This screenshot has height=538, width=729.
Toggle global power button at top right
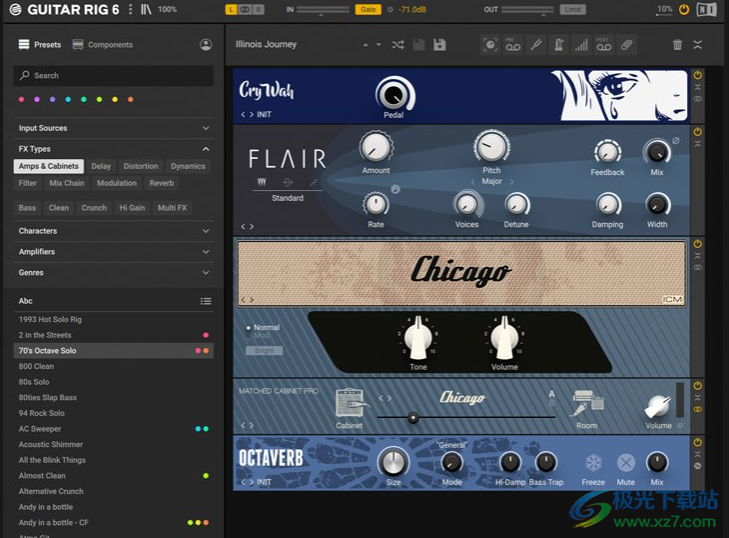pos(683,9)
